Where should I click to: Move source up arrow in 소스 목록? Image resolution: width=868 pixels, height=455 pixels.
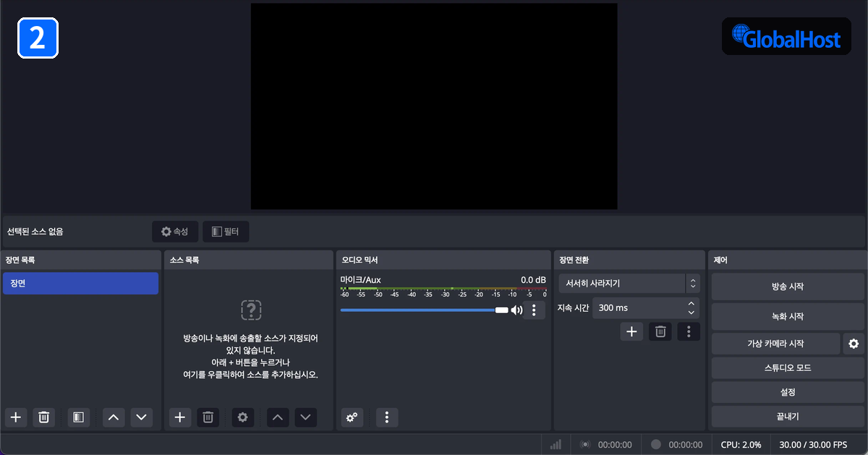[x=278, y=417]
